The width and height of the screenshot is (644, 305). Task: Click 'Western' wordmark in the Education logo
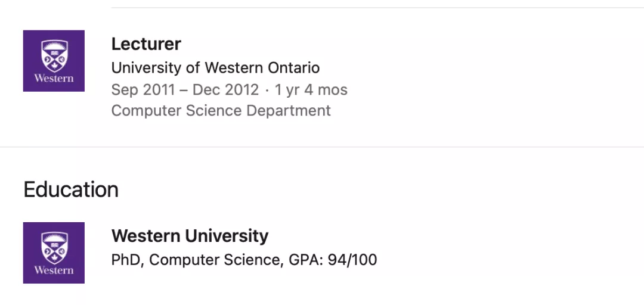pos(54,270)
